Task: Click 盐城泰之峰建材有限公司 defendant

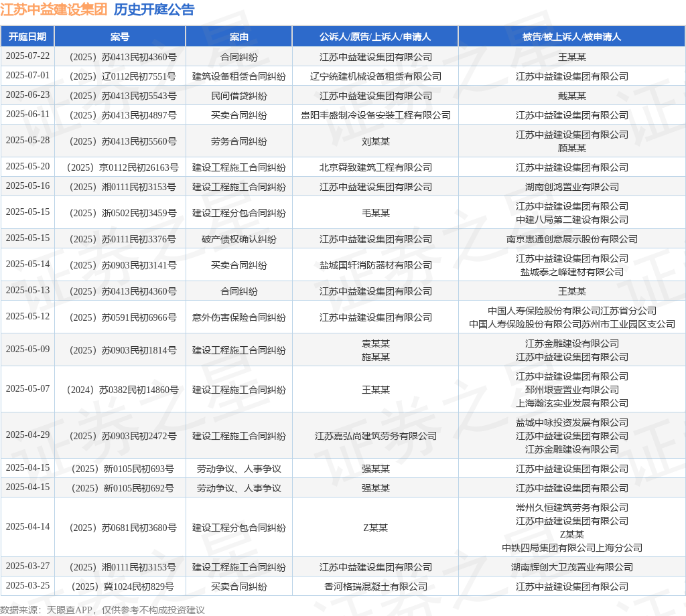Action: (572, 272)
